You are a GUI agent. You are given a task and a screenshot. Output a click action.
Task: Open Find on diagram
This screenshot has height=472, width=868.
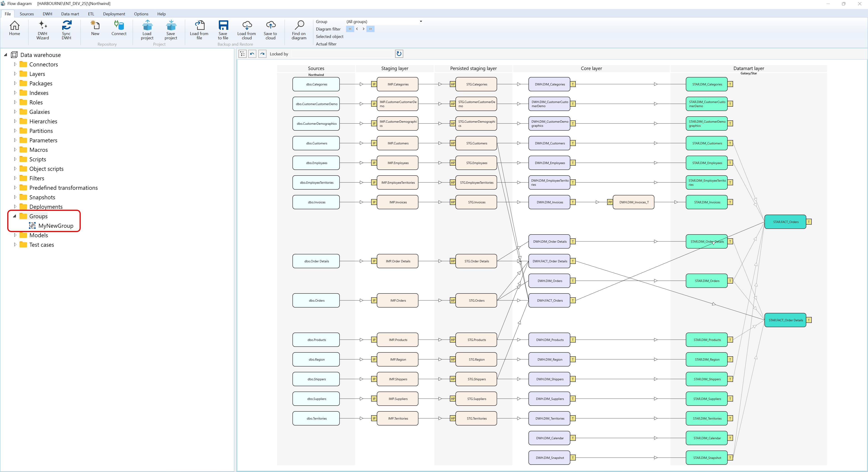coord(299,30)
